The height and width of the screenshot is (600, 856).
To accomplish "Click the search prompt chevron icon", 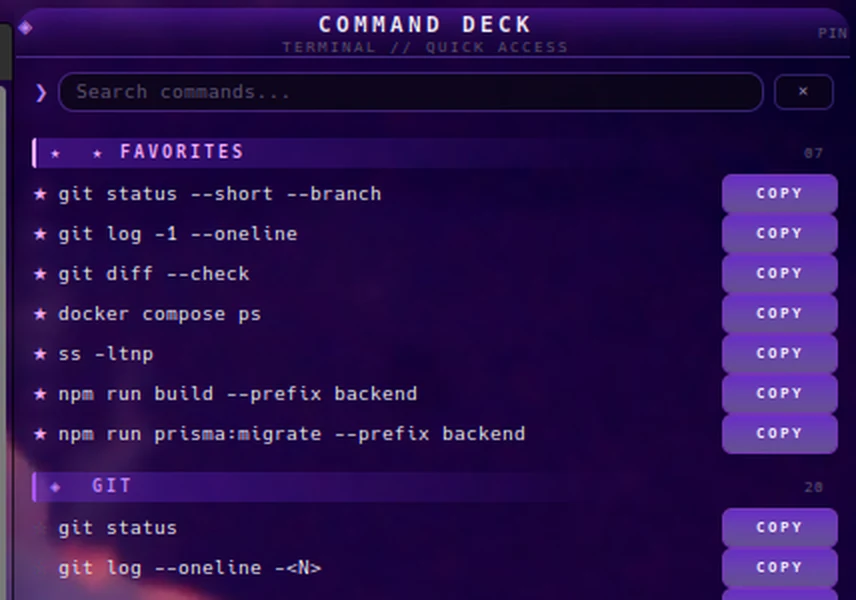I will pyautogui.click(x=41, y=93).
